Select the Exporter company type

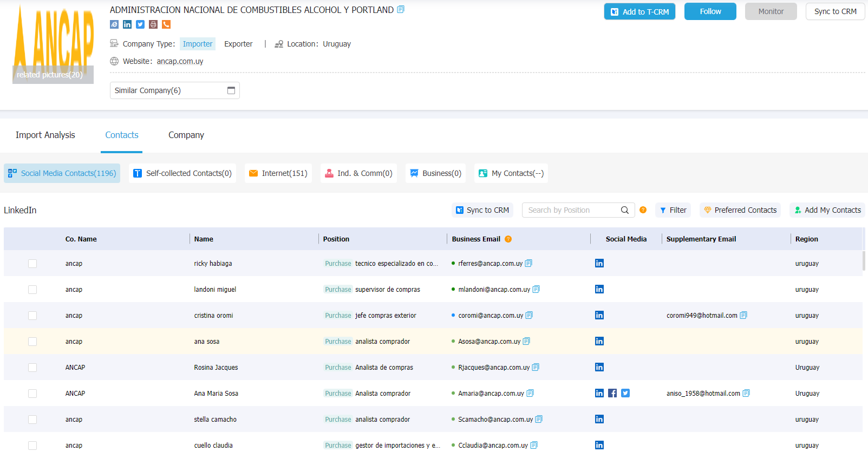click(x=238, y=44)
